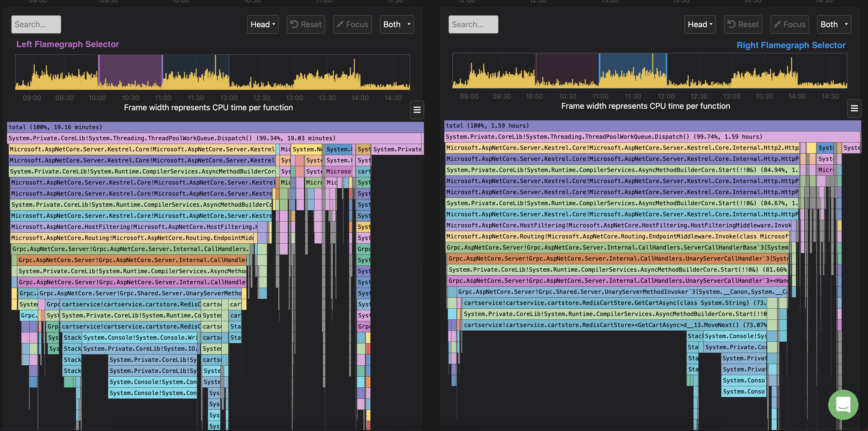Image resolution: width=868 pixels, height=431 pixels.
Task: Open the Head dropdown in the right panel
Action: point(700,24)
